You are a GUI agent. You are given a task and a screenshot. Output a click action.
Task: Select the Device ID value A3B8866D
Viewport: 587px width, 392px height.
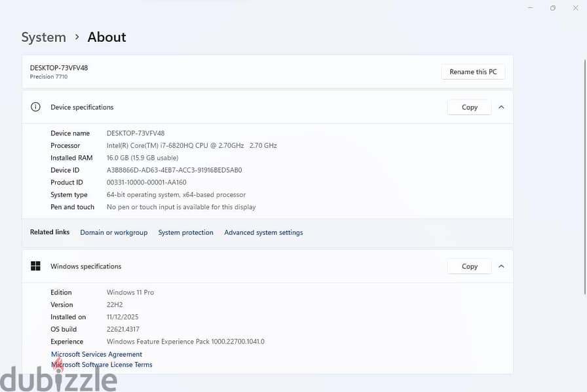pyautogui.click(x=174, y=169)
